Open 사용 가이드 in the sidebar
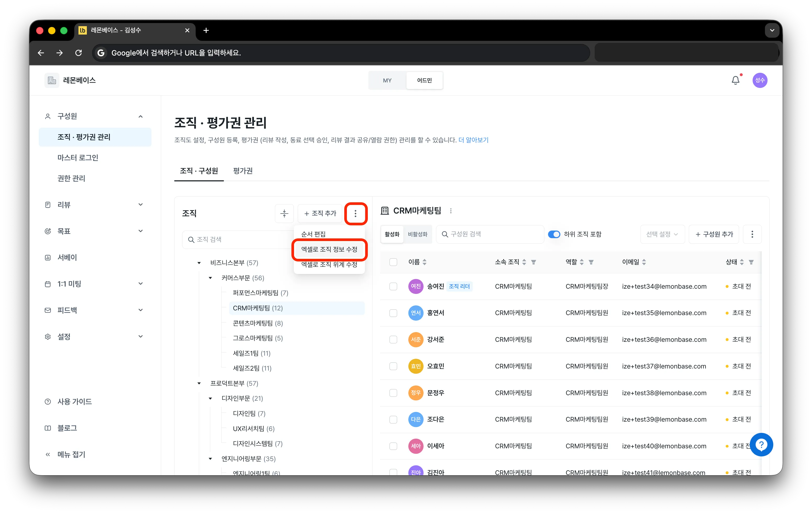Image resolution: width=812 pixels, height=514 pixels. click(75, 401)
